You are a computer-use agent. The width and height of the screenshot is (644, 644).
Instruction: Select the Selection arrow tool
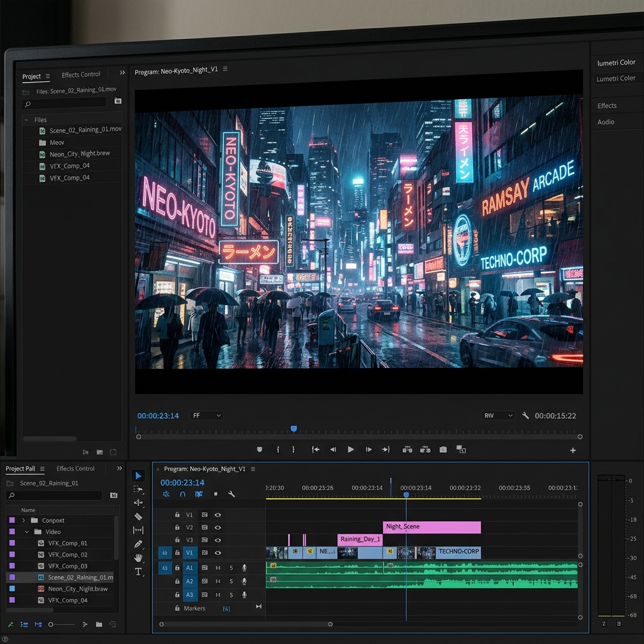click(138, 476)
